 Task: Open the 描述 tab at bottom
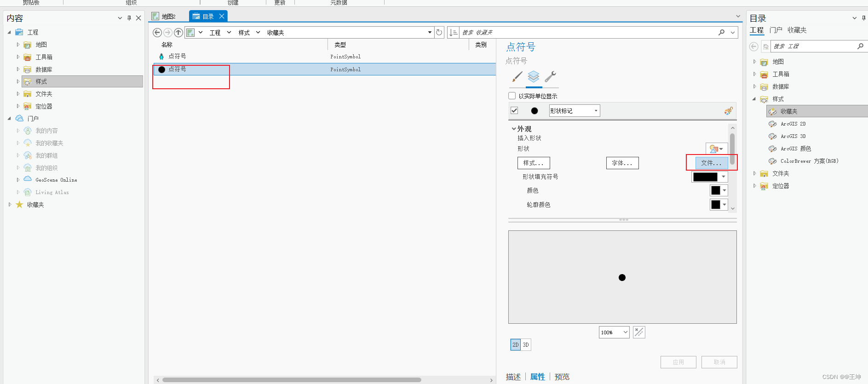pos(513,377)
